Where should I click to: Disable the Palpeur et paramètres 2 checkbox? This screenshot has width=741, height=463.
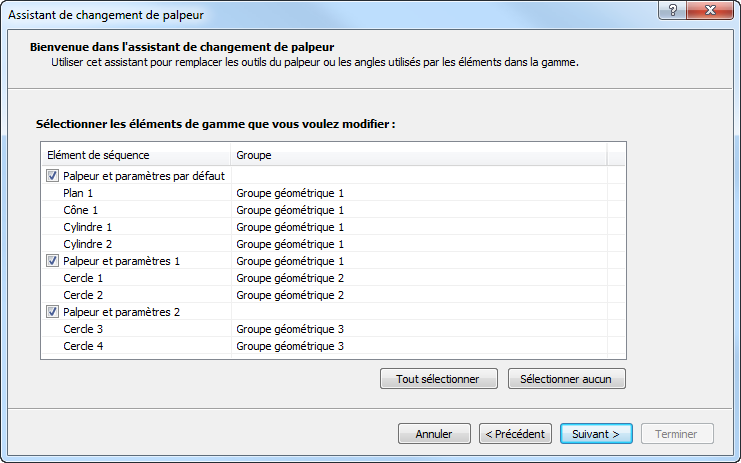(52, 312)
